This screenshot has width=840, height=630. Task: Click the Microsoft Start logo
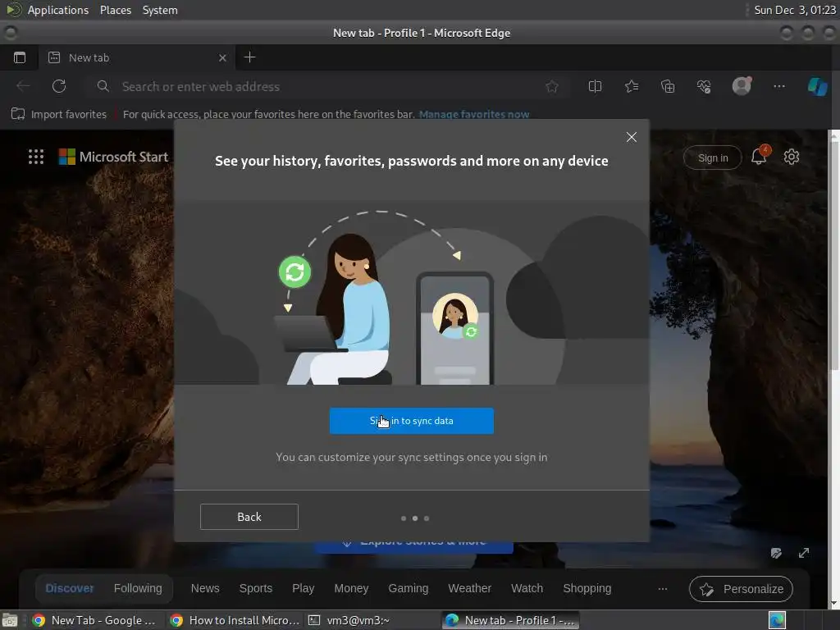113,157
